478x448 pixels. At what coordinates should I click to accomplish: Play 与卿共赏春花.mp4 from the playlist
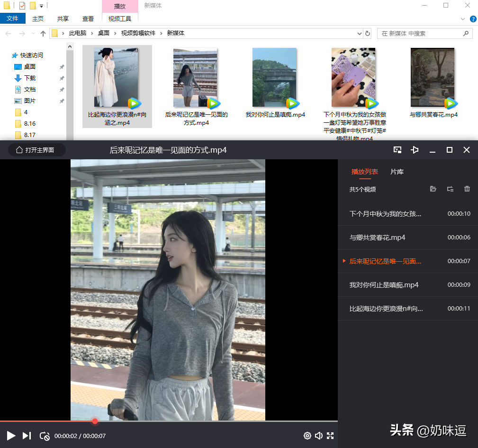tap(408, 237)
